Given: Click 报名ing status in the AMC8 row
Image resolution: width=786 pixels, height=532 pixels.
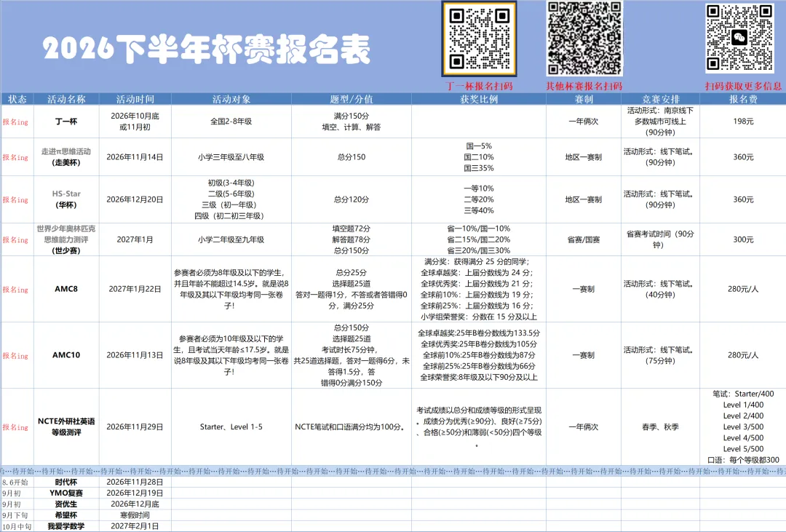Looking at the screenshot, I should tap(15, 290).
